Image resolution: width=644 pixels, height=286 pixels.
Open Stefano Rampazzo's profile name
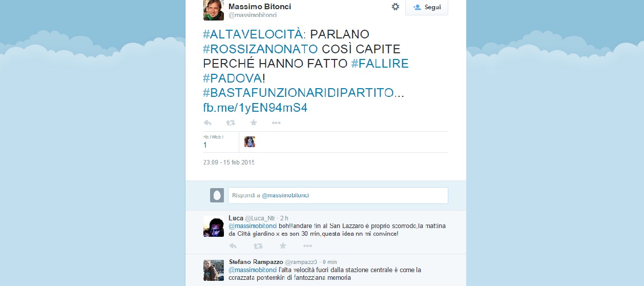255,262
